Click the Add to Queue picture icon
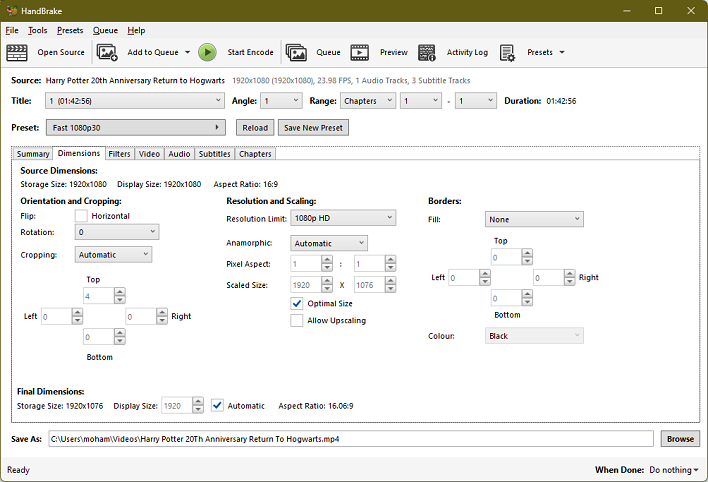708x482 pixels. 107,53
